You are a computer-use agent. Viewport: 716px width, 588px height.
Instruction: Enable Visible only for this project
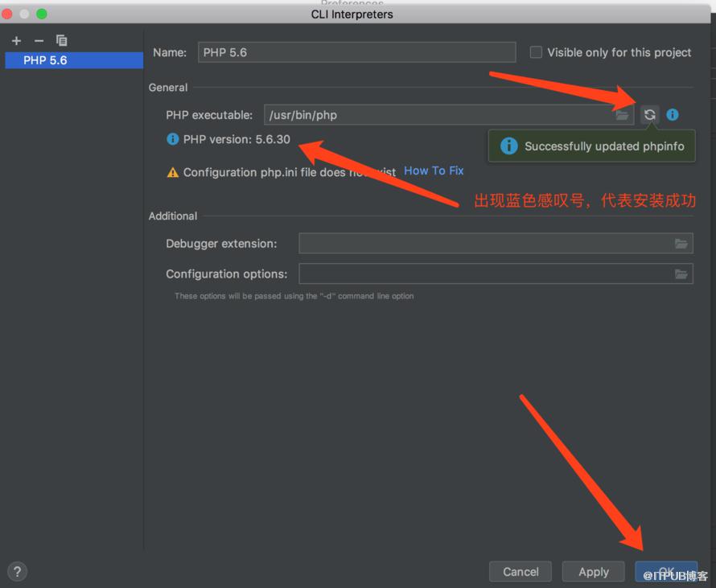(536, 52)
